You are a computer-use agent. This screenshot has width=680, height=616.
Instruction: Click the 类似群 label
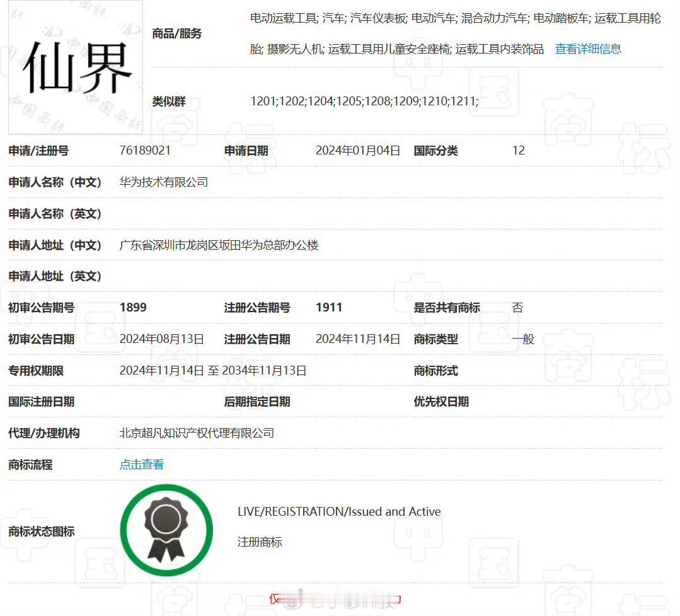pos(169,102)
